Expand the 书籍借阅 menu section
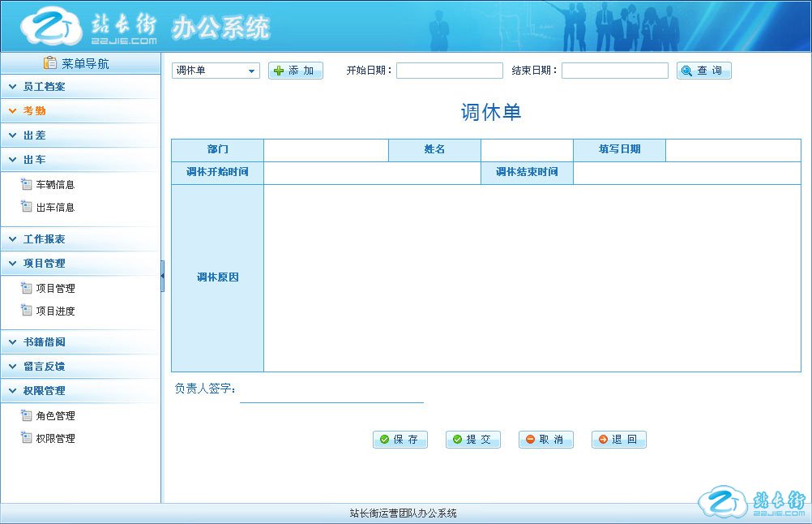The width and height of the screenshot is (812, 524). [x=44, y=342]
